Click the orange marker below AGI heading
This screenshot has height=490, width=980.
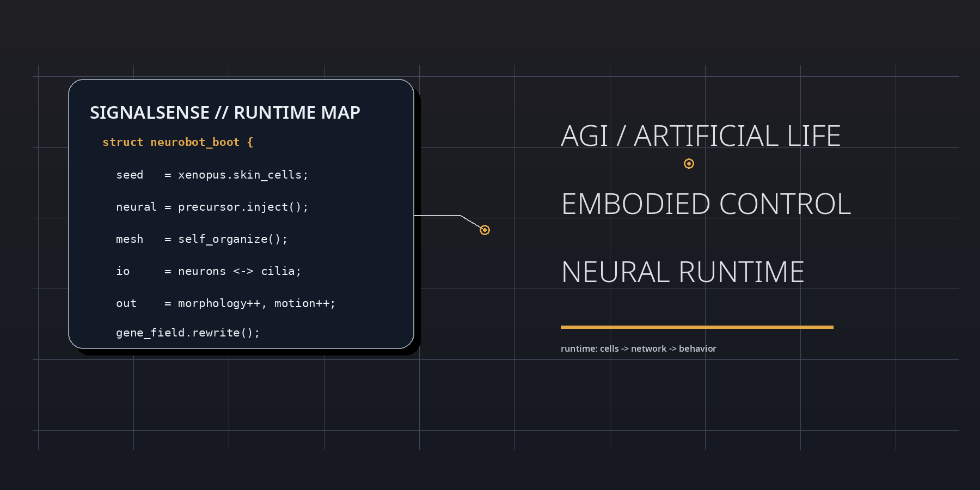[689, 164]
